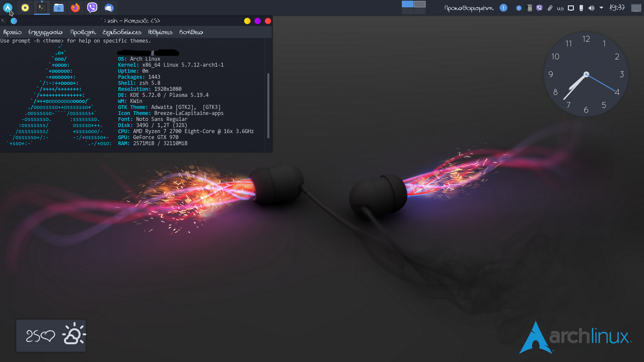Click the Konsole vertical scrollbar
This screenshot has height=362, width=644.
[268, 105]
